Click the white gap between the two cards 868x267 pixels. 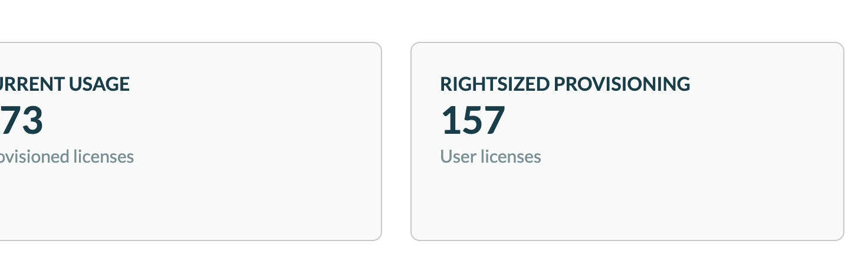396,141
